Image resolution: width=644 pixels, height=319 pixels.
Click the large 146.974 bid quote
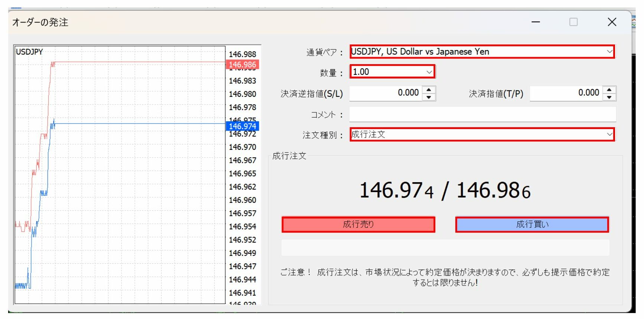click(397, 191)
